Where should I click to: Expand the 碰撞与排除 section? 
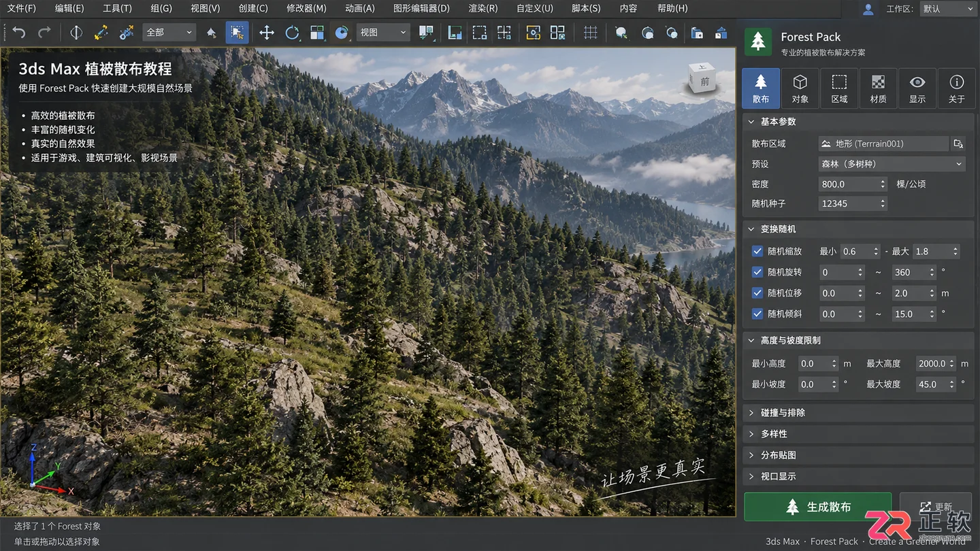point(858,413)
